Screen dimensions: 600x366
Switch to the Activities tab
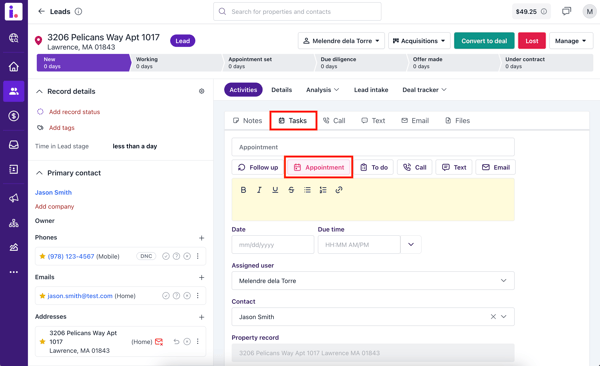(x=243, y=90)
